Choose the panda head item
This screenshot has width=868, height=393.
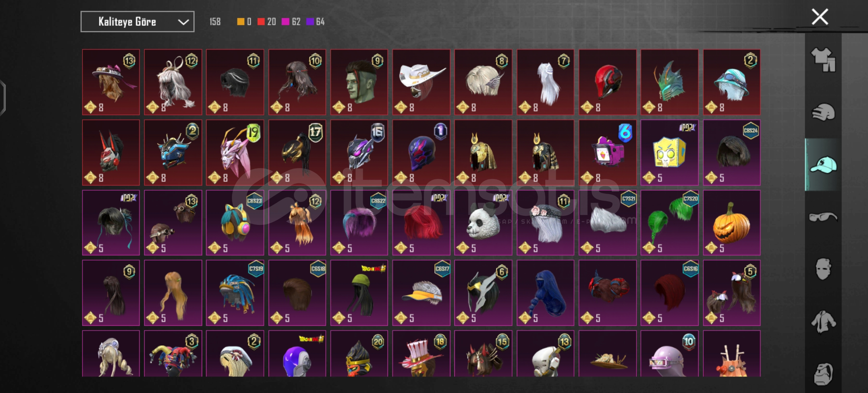[483, 223]
